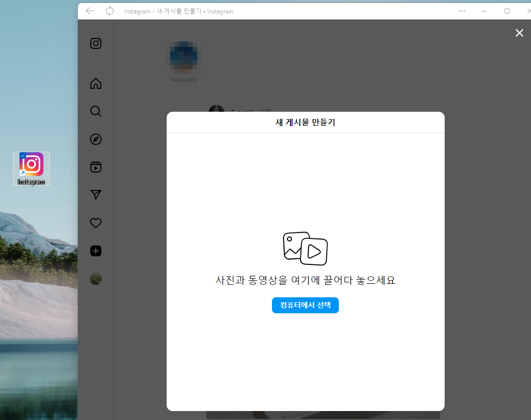Open Direct messages

tap(95, 195)
